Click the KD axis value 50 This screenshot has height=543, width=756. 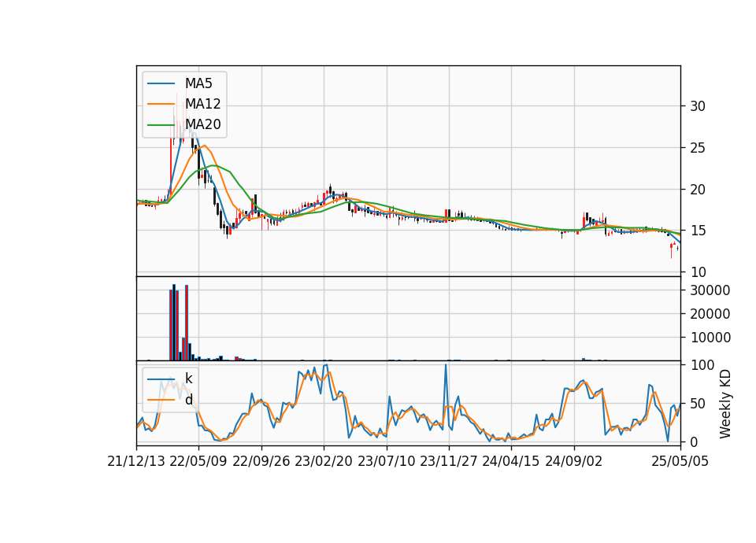coord(698,403)
